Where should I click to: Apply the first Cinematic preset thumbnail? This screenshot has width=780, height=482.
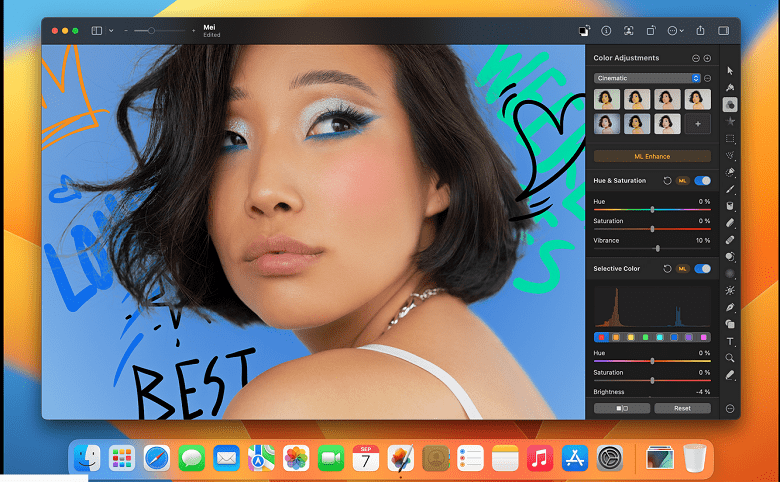click(x=607, y=99)
